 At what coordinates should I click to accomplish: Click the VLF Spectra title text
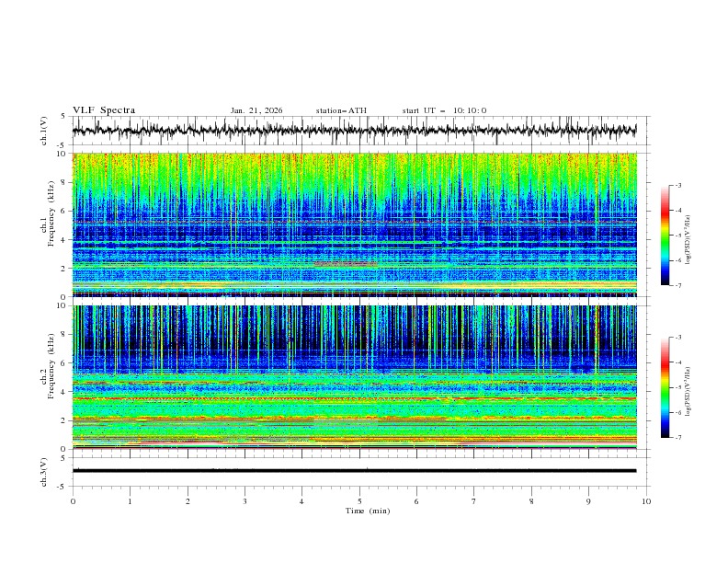tap(104, 110)
